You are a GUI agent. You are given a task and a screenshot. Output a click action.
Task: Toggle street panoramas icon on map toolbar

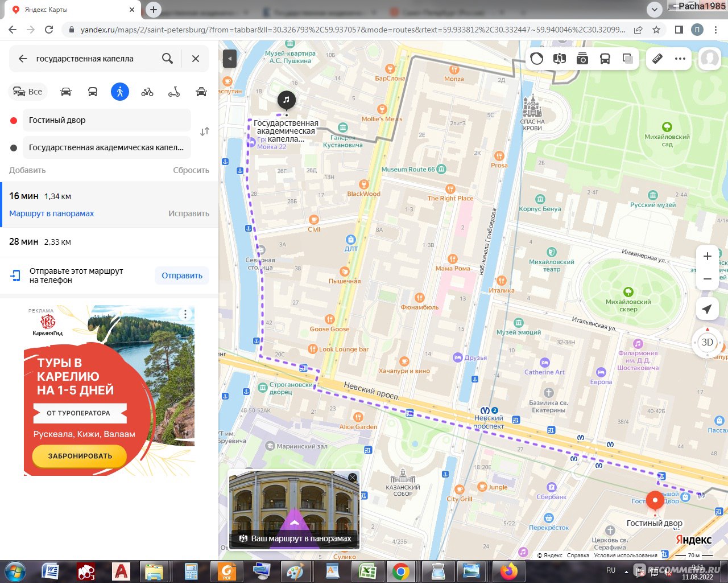560,59
